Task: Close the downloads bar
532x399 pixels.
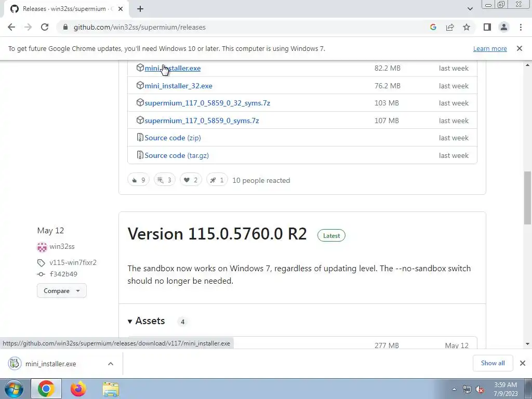Action: [523, 363]
